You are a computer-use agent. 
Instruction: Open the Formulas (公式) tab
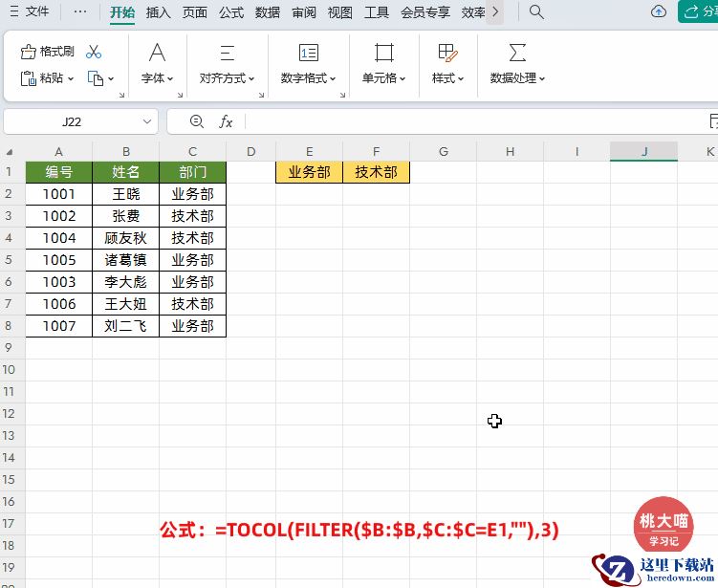pos(231,12)
